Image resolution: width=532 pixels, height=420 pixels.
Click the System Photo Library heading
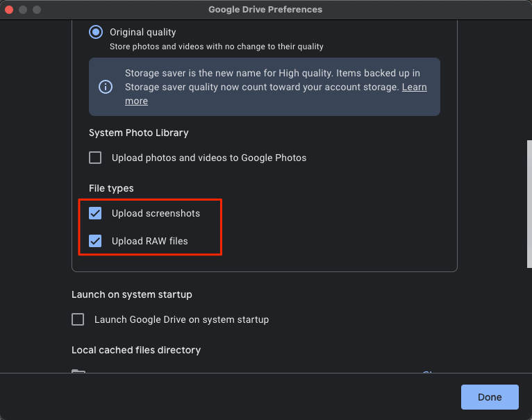[138, 133]
